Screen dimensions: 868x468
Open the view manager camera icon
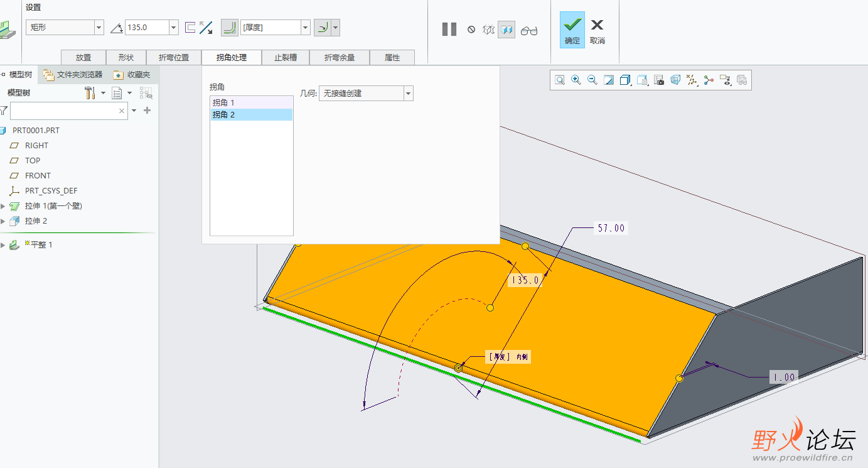click(659, 80)
